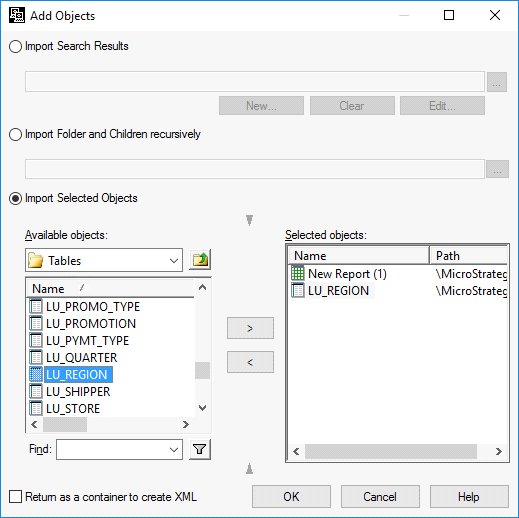Maximize the Add Objects window
The height and width of the screenshot is (518, 519).
(x=449, y=15)
